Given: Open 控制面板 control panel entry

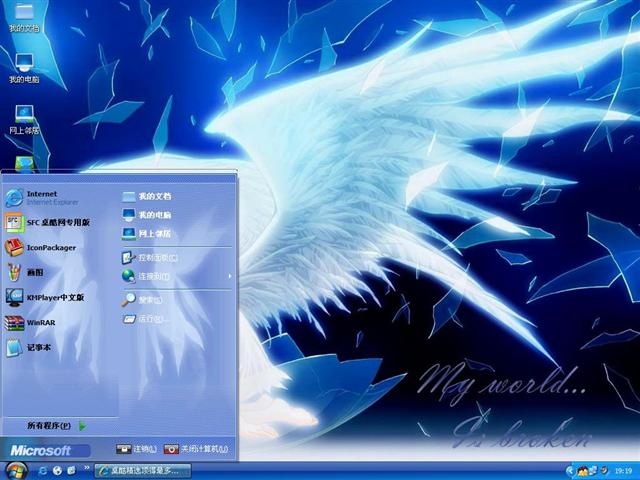Looking at the screenshot, I should click(x=149, y=258).
